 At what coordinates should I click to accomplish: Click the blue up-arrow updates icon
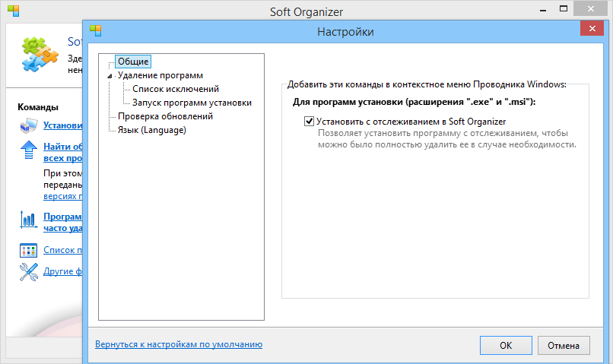point(29,150)
